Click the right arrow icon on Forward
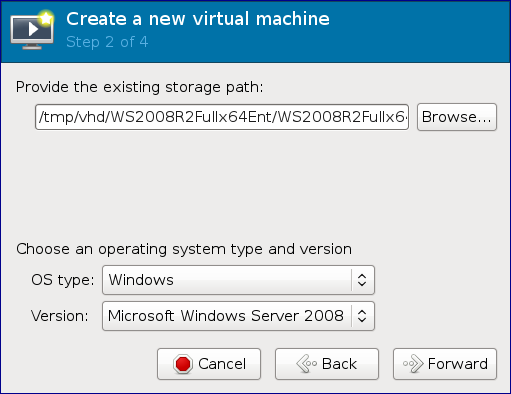This screenshot has width=511, height=394. point(413,364)
